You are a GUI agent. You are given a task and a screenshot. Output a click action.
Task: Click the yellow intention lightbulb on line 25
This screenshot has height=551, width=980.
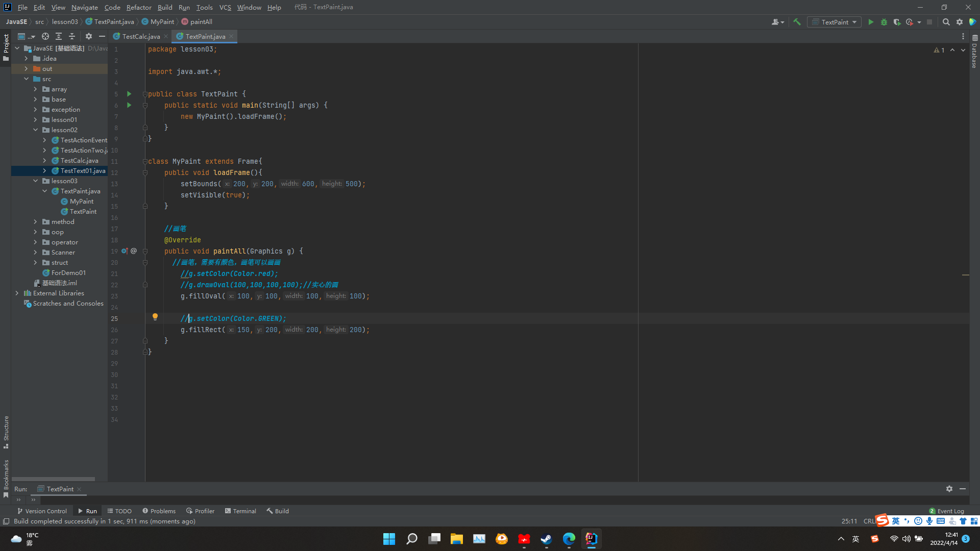tap(155, 317)
